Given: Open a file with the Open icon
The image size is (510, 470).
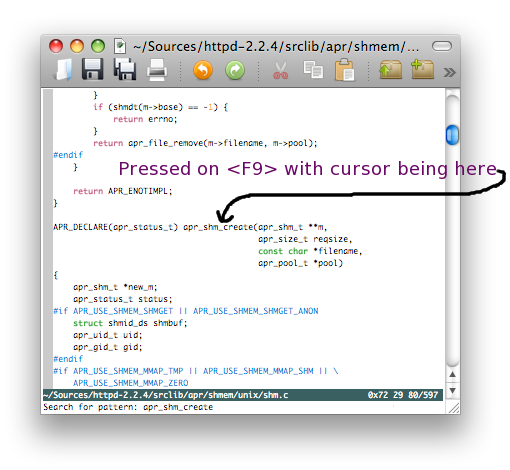Looking at the screenshot, I should click(x=63, y=70).
